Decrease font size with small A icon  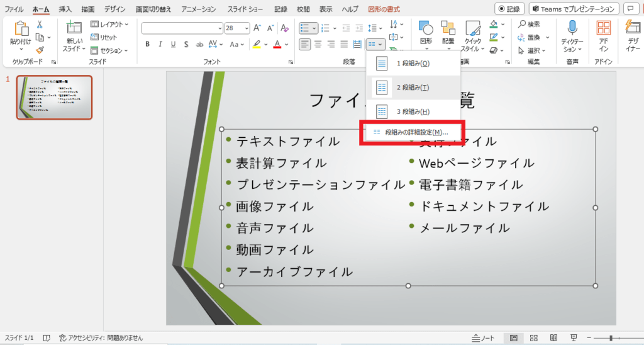tap(270, 28)
